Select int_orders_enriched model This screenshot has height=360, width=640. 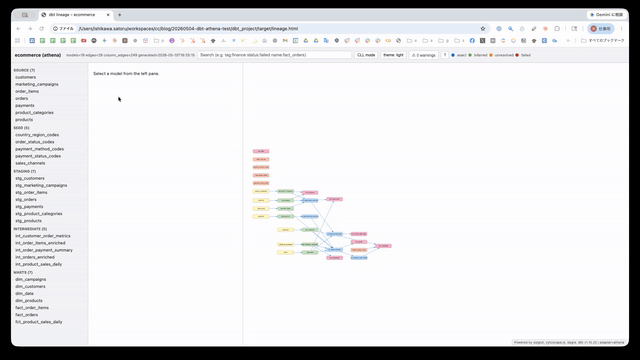click(35, 257)
